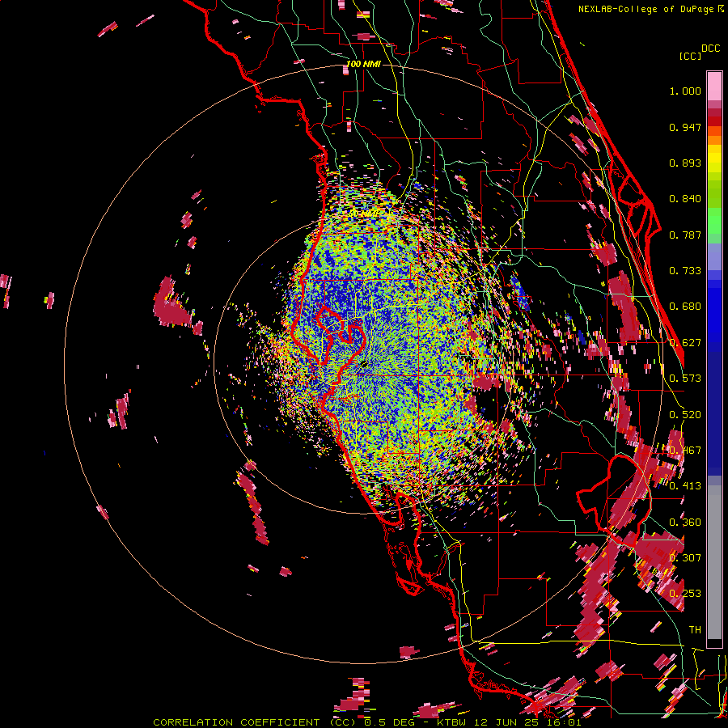This screenshot has height=728, width=728.
Task: Select the 0.307 value on the color scale
Action: tap(685, 558)
